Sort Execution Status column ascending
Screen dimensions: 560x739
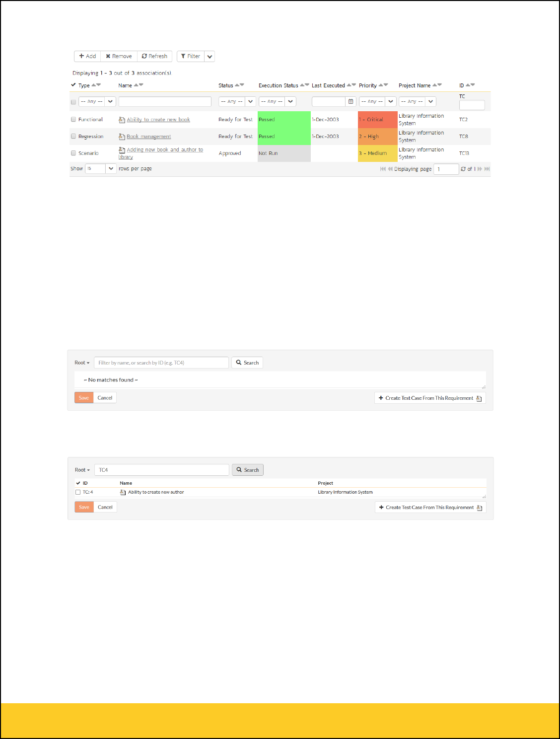pos(302,85)
